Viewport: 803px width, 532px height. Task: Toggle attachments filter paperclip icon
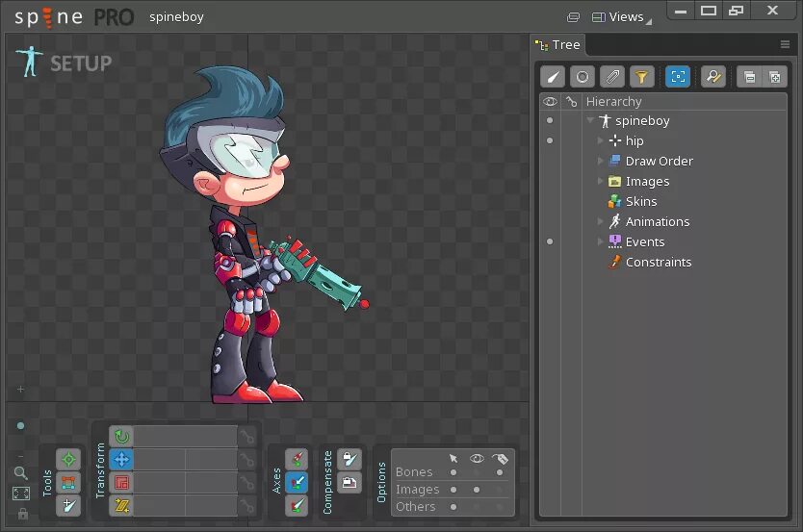click(x=612, y=77)
